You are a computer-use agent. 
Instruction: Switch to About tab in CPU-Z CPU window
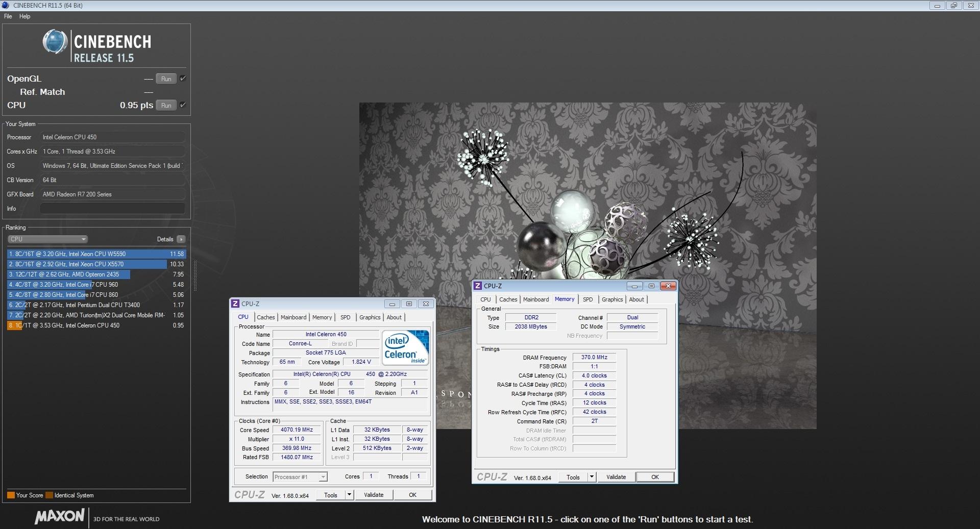(x=394, y=317)
